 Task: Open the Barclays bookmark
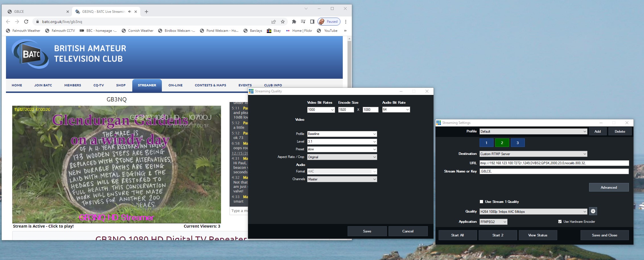[x=253, y=31]
